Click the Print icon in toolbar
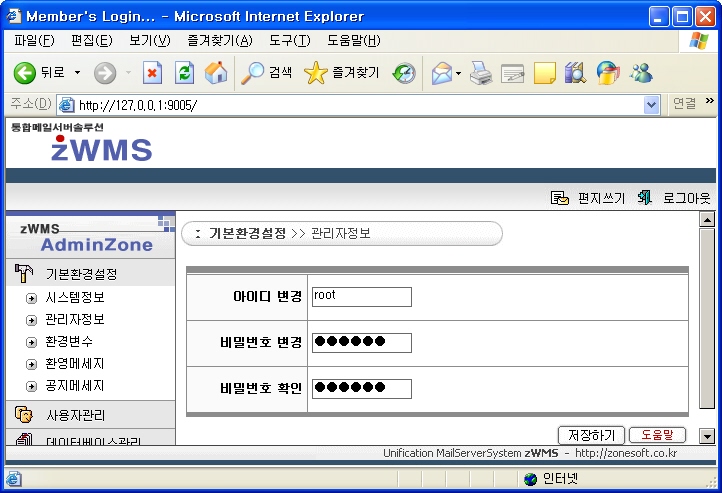722x493 pixels. pos(481,73)
